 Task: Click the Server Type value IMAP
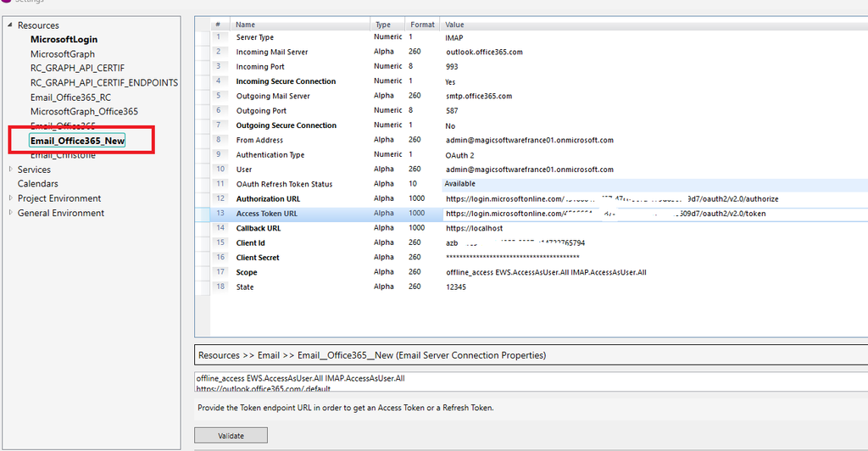click(454, 37)
